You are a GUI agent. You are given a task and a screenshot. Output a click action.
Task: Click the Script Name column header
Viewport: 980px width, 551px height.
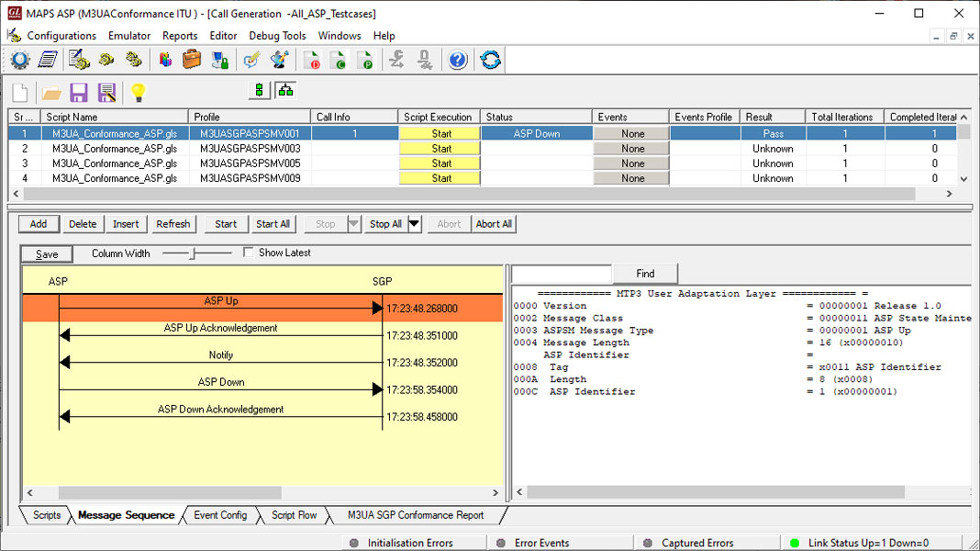(x=115, y=117)
